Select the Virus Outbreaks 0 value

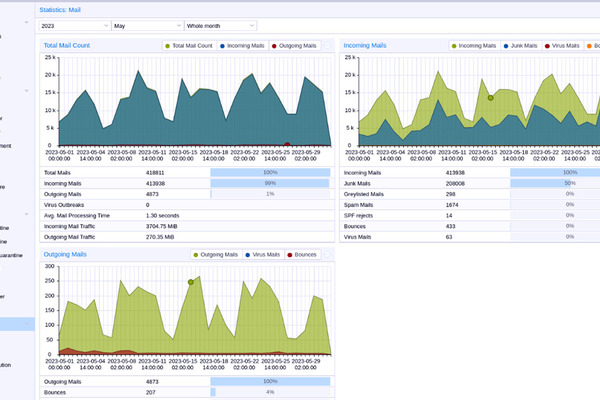pos(147,205)
